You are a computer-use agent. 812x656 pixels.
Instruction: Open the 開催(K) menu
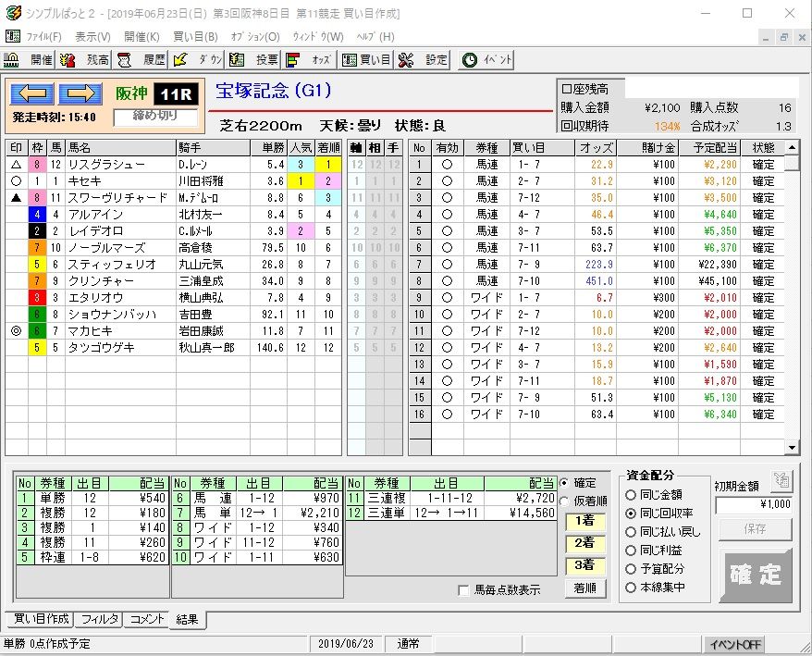coord(141,37)
